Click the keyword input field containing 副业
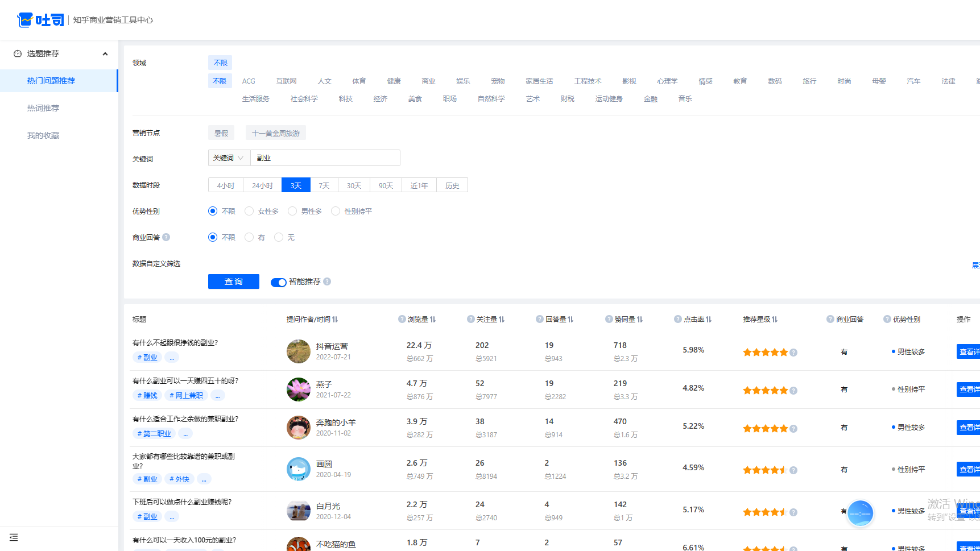 325,158
